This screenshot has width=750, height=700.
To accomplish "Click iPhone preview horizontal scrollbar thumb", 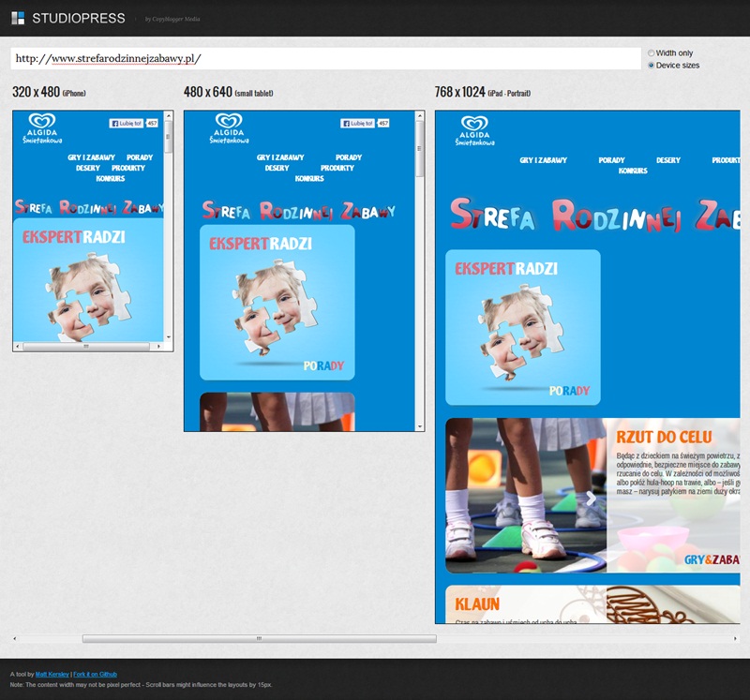I will [86, 346].
